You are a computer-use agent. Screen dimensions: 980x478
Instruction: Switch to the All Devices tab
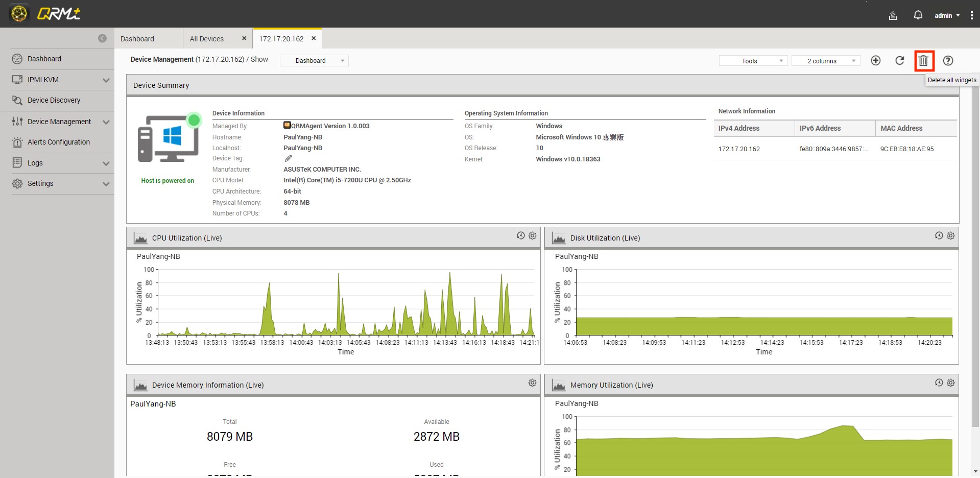[x=207, y=39]
